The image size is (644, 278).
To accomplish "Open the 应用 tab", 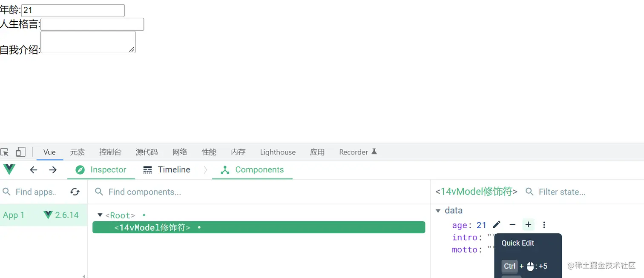I will (x=317, y=152).
